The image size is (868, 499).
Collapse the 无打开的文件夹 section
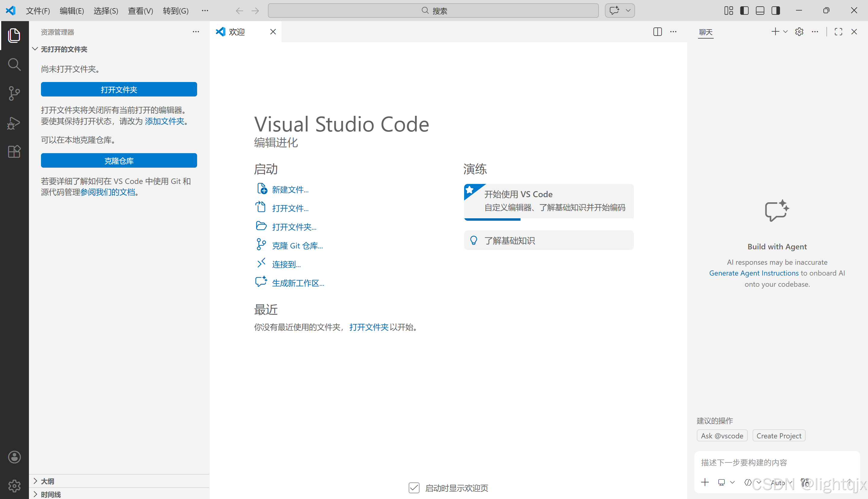64,49
